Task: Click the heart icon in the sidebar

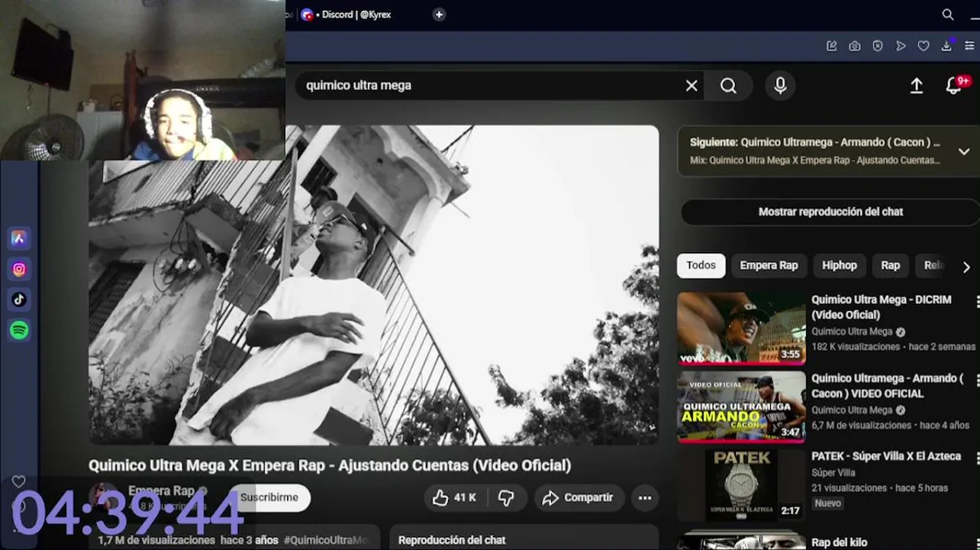Action: [18, 481]
